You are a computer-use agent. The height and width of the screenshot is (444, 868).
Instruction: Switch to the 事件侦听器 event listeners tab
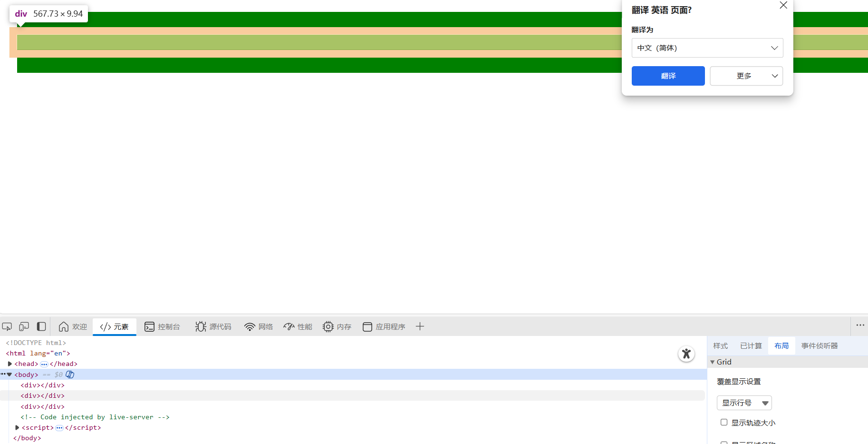tap(820, 346)
